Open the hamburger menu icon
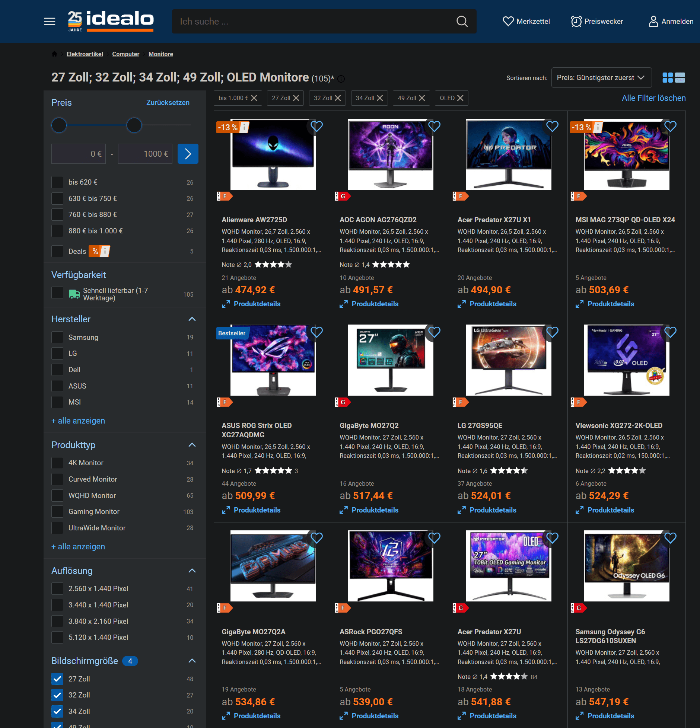 (50, 21)
